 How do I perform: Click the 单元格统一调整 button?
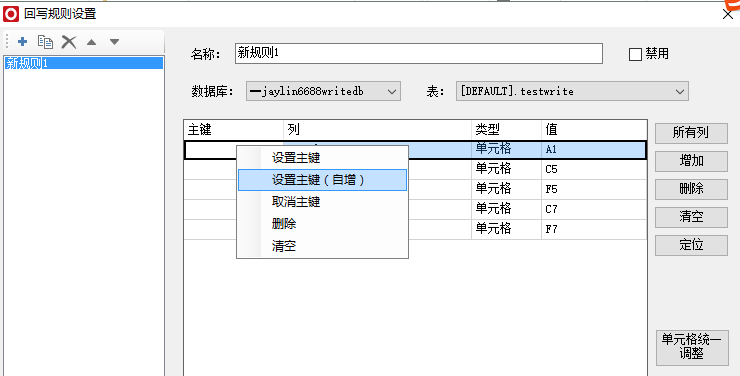pyautogui.click(x=692, y=347)
